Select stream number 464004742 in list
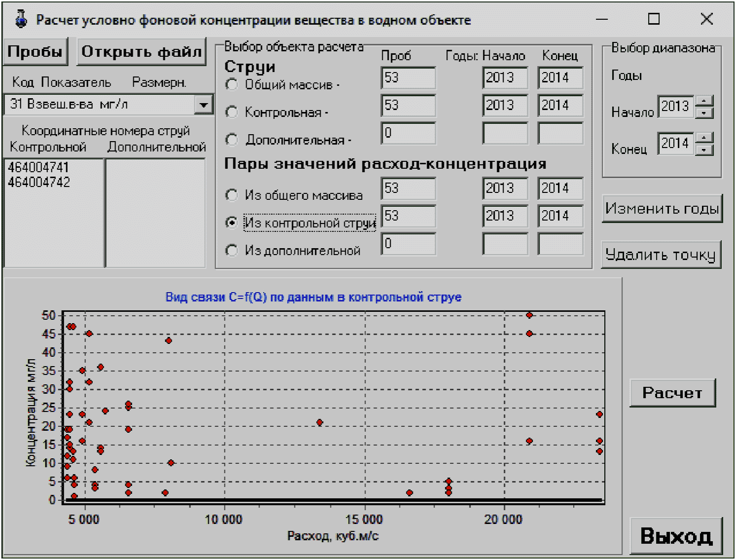This screenshot has height=560, width=736. (39, 183)
